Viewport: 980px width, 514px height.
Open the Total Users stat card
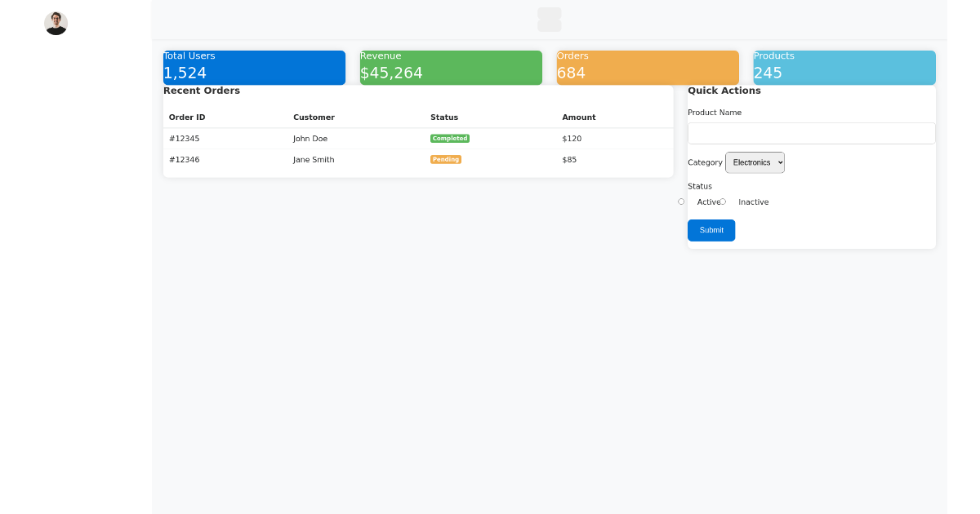tap(254, 67)
